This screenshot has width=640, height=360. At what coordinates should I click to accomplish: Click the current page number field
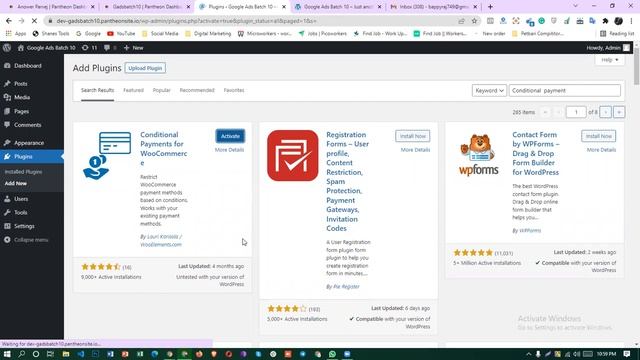tap(576, 112)
